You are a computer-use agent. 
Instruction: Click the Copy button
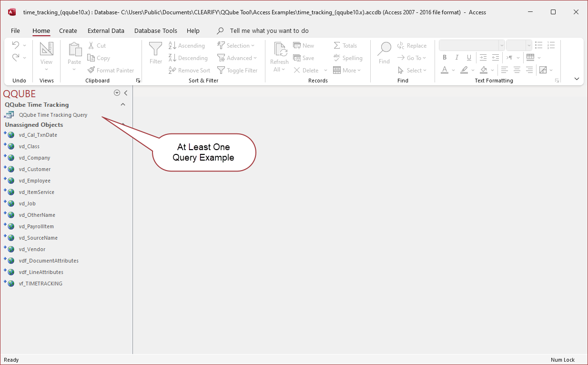tap(99, 58)
